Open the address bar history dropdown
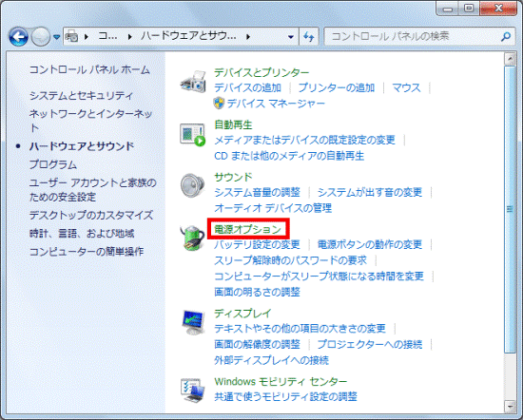The width and height of the screenshot is (523, 420). tap(291, 37)
